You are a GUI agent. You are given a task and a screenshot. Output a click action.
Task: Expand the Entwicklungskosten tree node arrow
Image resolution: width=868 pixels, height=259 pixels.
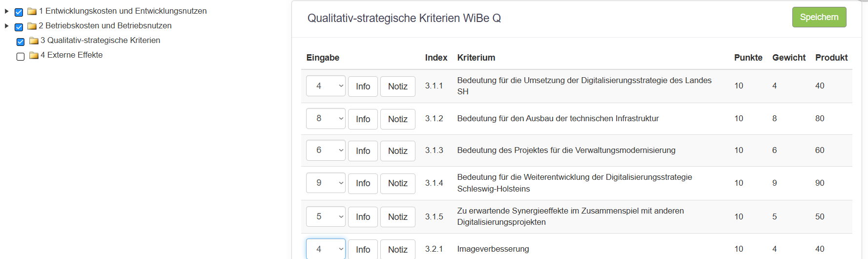[x=7, y=11]
